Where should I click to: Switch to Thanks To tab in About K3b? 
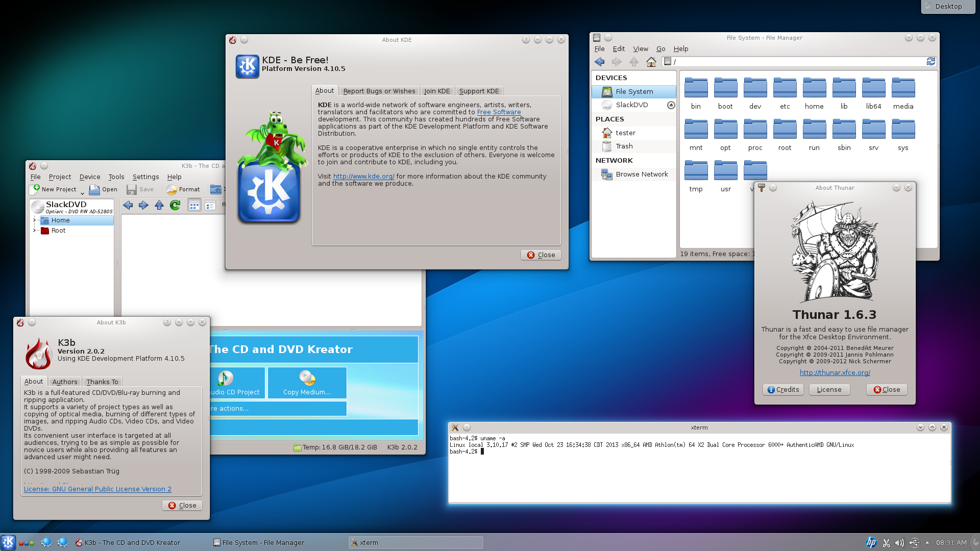coord(102,382)
